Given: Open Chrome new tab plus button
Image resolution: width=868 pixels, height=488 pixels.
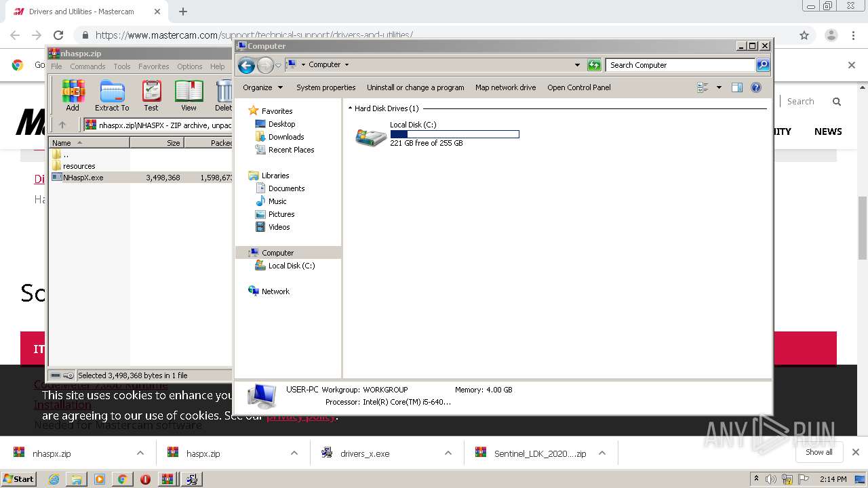Looking at the screenshot, I should 183,12.
